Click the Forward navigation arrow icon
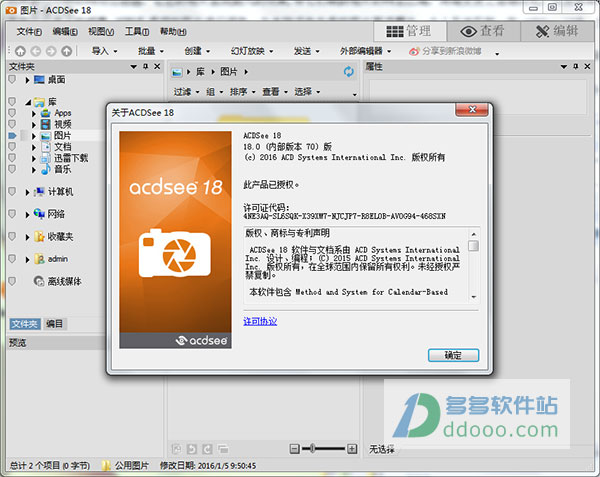The width and height of the screenshot is (600, 477). (x=51, y=51)
